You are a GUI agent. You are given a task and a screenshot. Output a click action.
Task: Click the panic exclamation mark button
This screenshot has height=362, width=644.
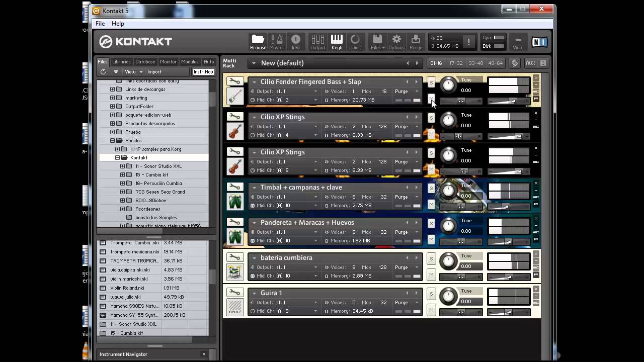[x=469, y=42]
